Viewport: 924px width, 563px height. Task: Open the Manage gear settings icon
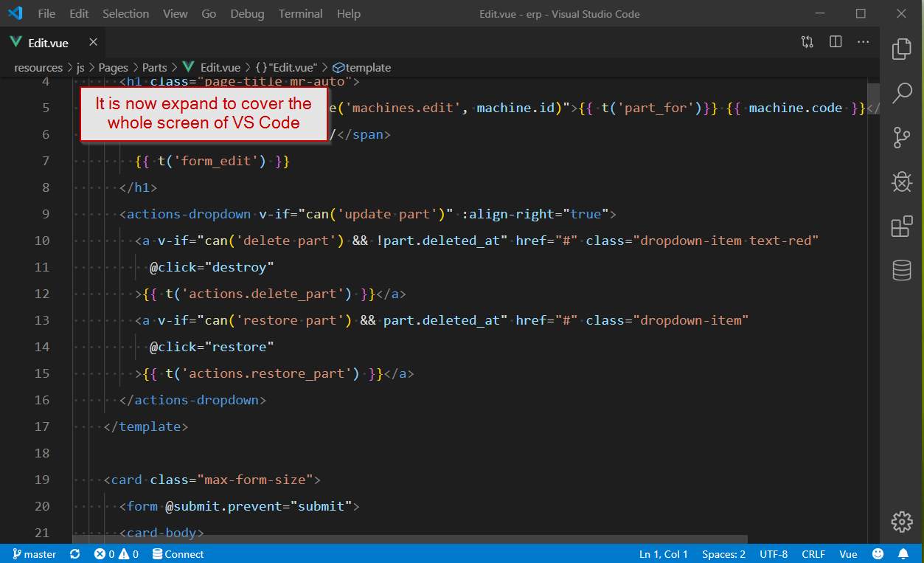901,521
